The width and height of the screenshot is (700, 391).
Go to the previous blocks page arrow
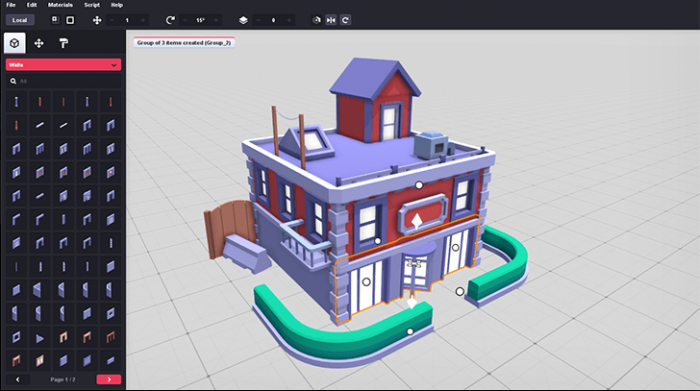[x=18, y=379]
